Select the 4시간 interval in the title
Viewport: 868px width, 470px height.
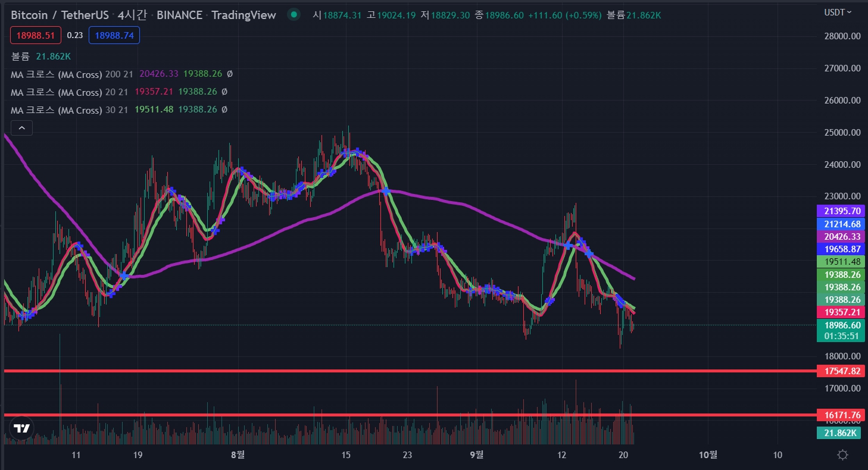pyautogui.click(x=133, y=15)
